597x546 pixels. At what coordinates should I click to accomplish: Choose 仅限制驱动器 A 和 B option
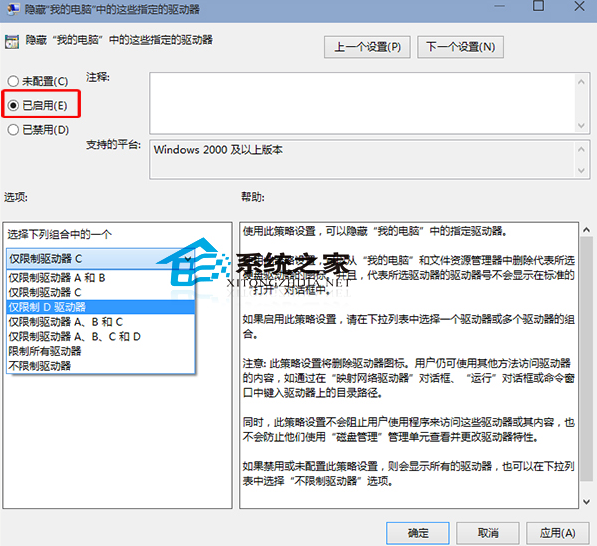point(101,278)
